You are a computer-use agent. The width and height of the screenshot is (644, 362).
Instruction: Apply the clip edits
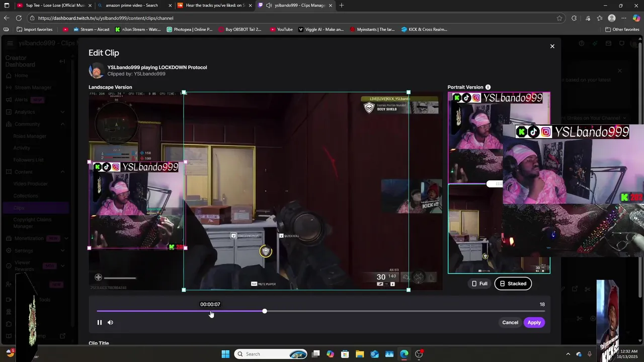[x=534, y=322]
